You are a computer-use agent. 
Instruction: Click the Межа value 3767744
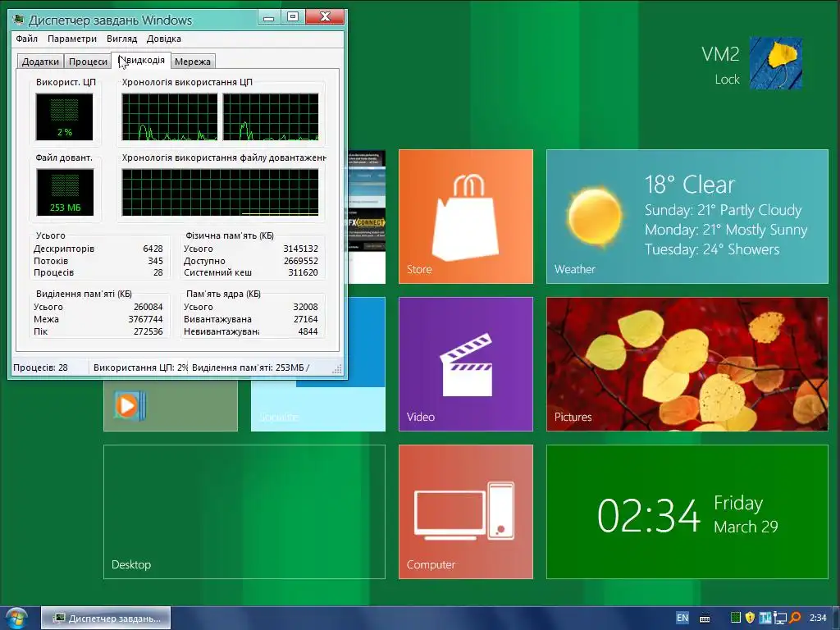(145, 319)
